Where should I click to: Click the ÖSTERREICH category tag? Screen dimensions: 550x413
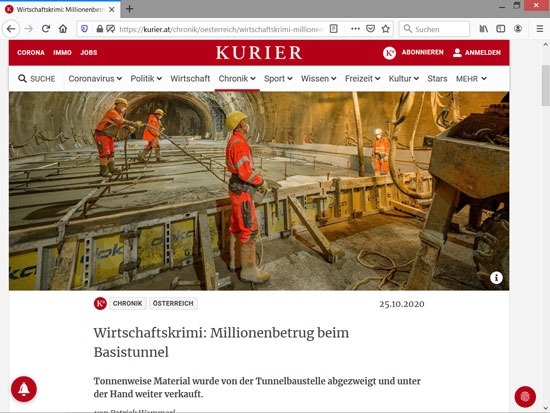tap(173, 303)
